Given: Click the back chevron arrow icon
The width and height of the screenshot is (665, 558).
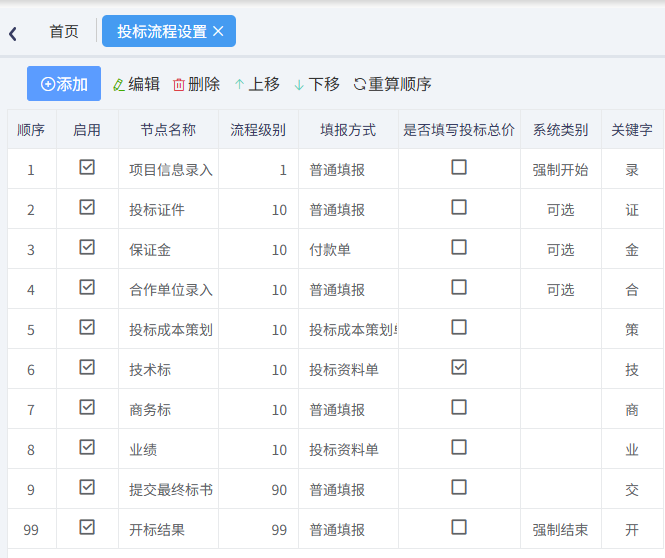Looking at the screenshot, I should [x=13, y=33].
